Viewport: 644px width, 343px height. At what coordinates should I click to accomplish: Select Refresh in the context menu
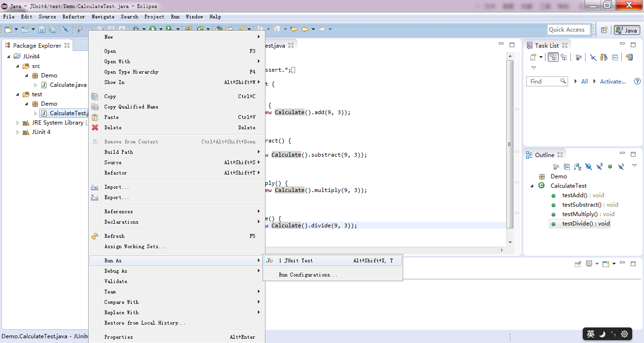(115, 236)
